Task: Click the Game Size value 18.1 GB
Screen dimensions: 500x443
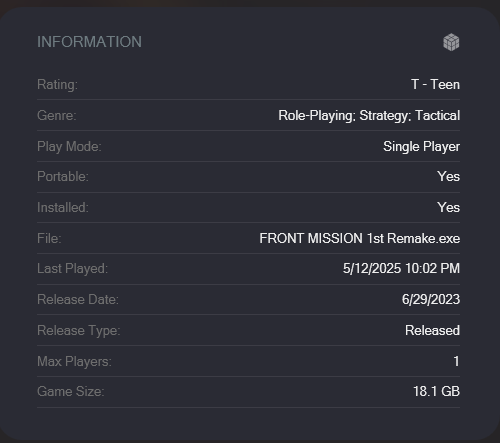Action: (436, 391)
